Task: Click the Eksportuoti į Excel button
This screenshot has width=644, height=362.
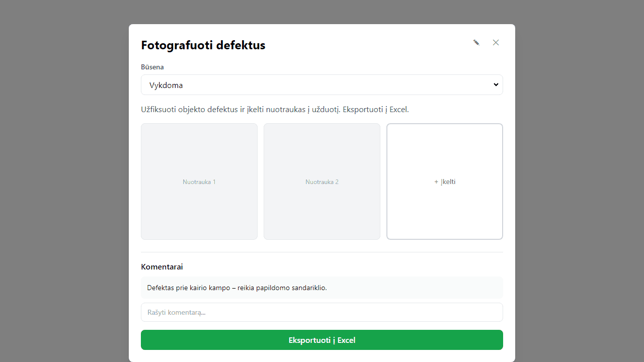Action: (x=322, y=340)
